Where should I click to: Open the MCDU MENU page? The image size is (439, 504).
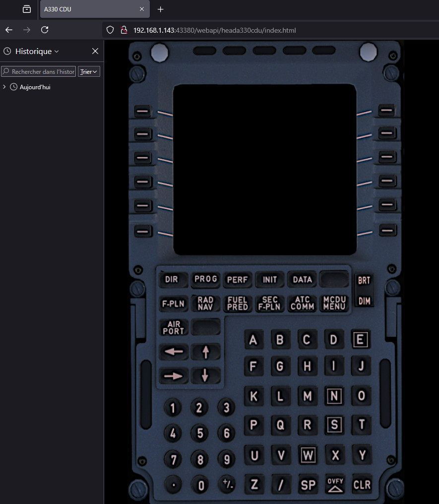point(334,303)
